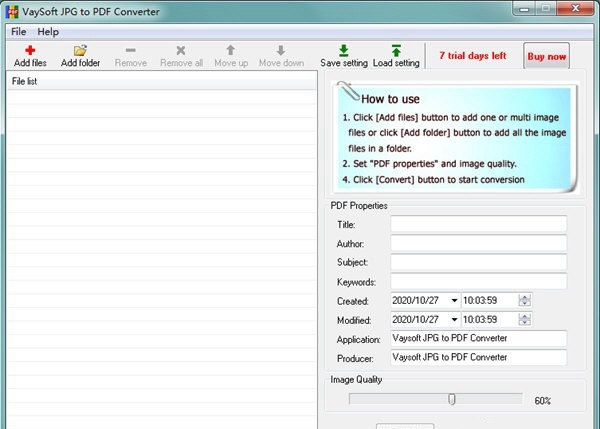
Task: Open the Created date dropdown
Action: 454,300
